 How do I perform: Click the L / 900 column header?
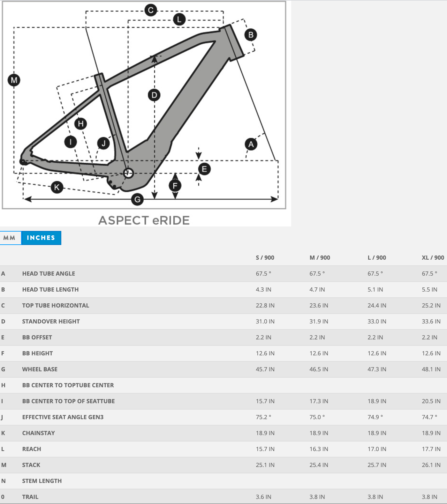click(377, 258)
